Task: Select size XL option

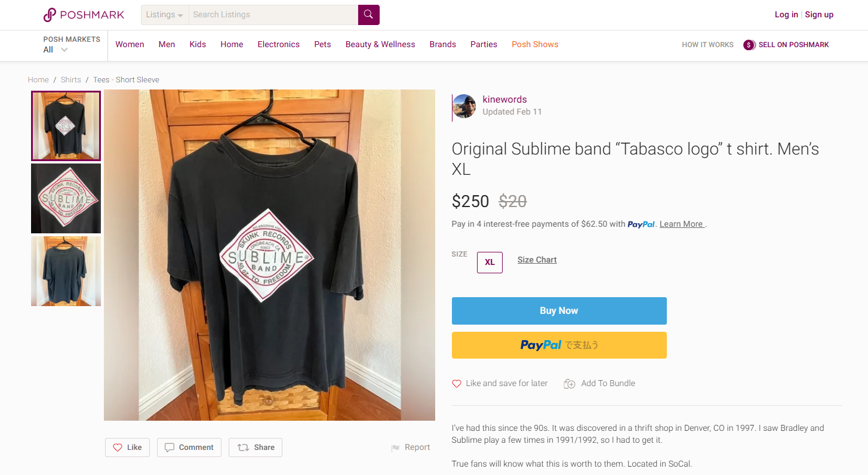Action: coord(490,263)
